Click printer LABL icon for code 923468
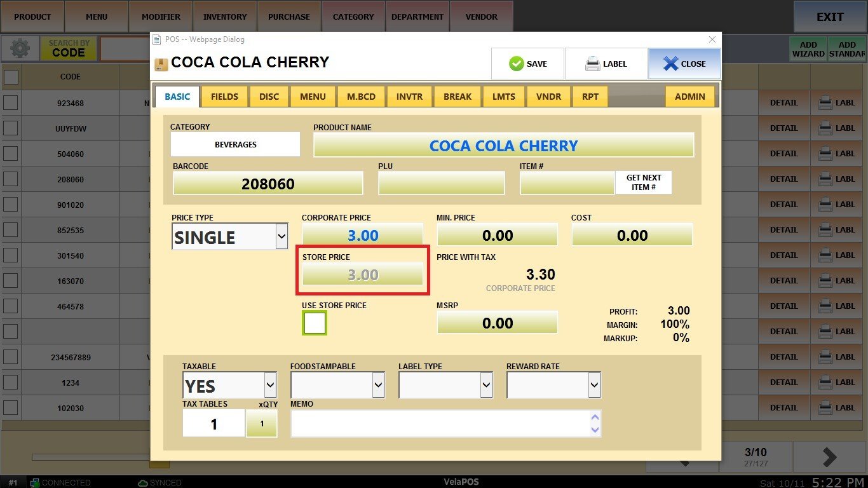Screen dimensions: 868x488 point(825,103)
